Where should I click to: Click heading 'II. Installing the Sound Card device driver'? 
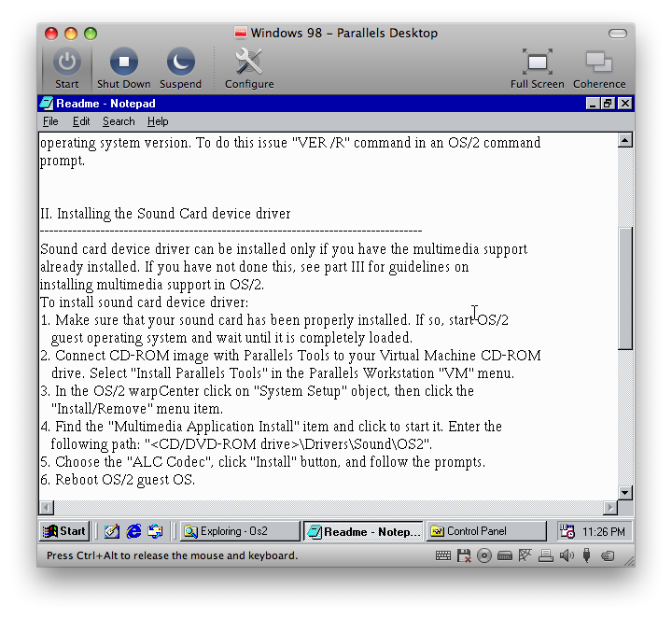point(165,214)
